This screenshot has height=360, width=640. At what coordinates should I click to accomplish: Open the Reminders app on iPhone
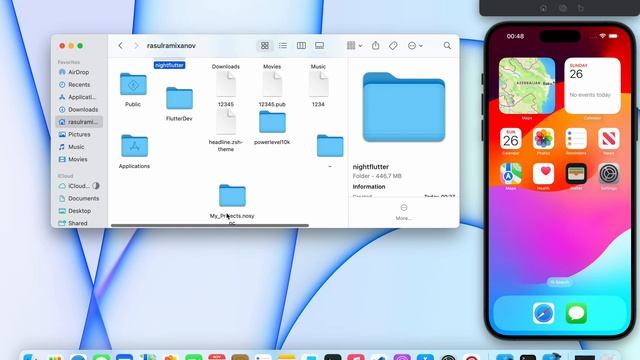coord(576,139)
